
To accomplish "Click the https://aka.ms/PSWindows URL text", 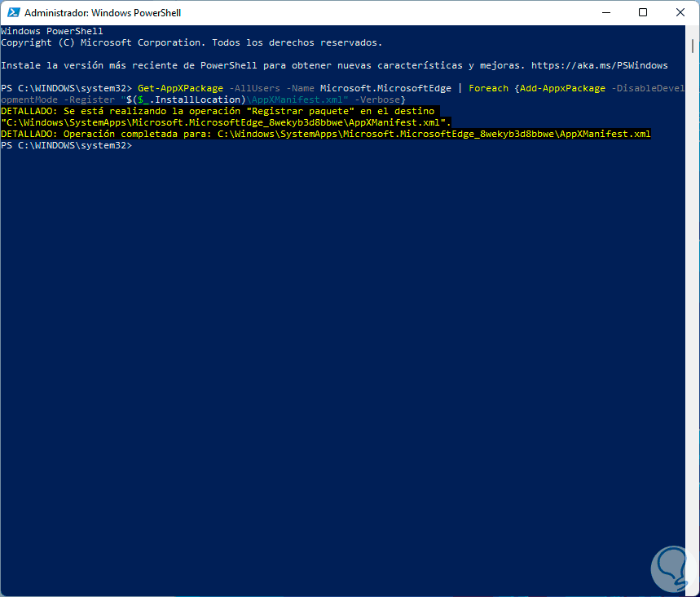I will point(599,65).
